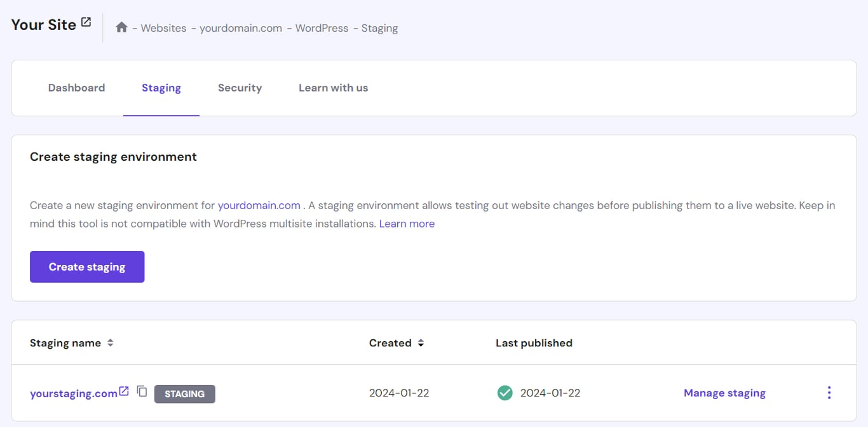
Task: Sort table by Created date
Action: coord(420,342)
